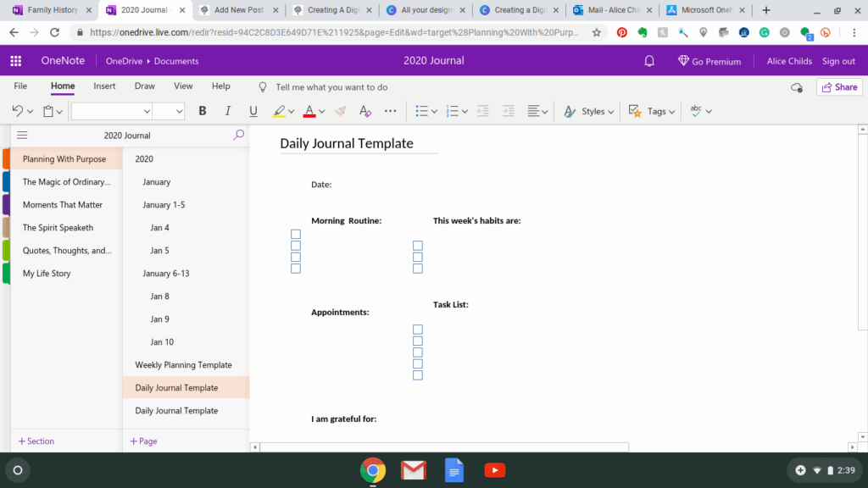Click the Go Premium link

click(x=709, y=61)
